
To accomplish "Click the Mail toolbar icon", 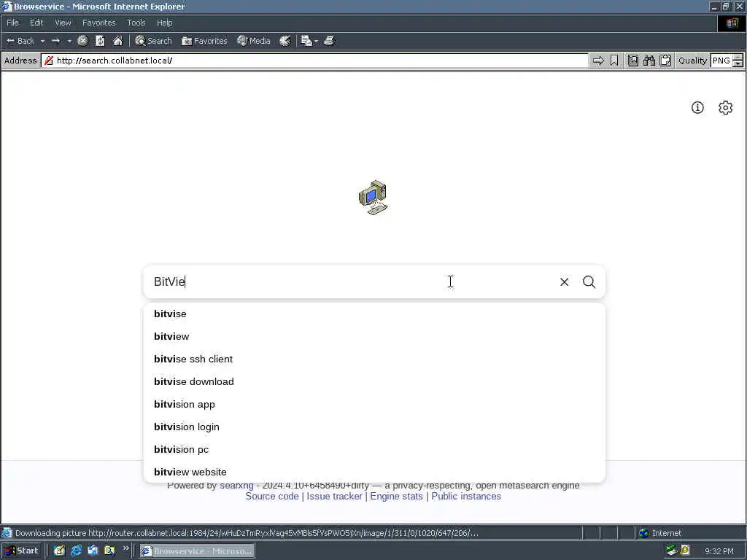I will coord(306,41).
